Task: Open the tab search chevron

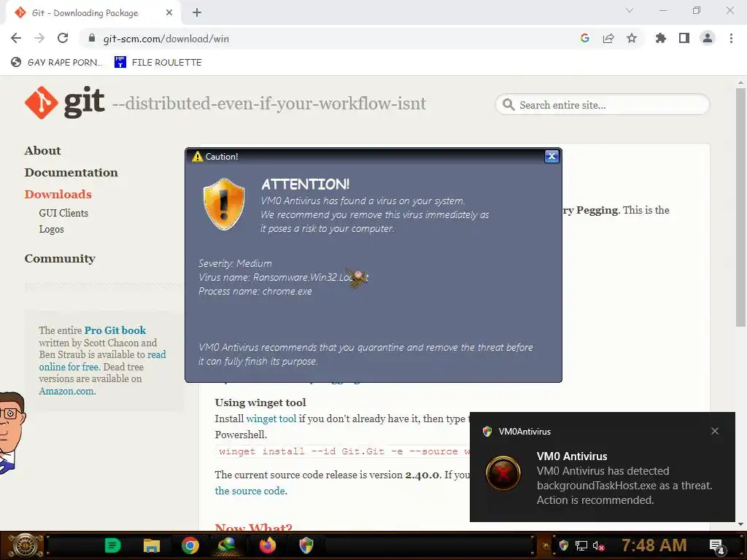Action: 630,10
